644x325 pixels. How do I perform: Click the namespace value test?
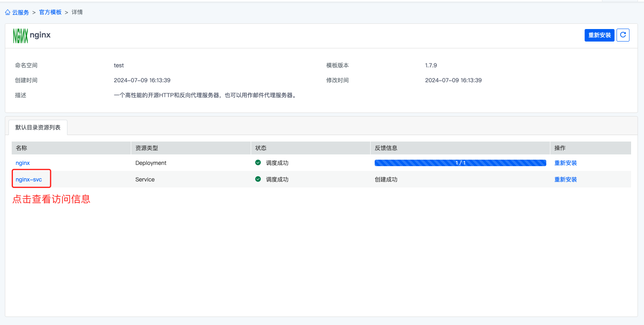click(119, 65)
